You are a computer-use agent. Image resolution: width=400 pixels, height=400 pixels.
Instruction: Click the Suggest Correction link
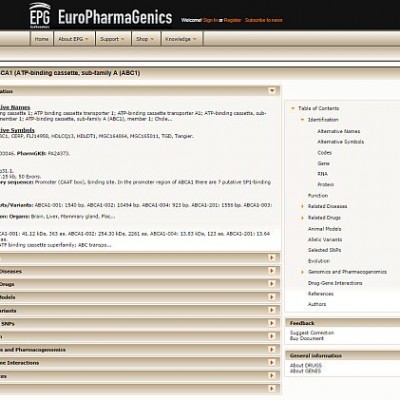pyautogui.click(x=312, y=333)
